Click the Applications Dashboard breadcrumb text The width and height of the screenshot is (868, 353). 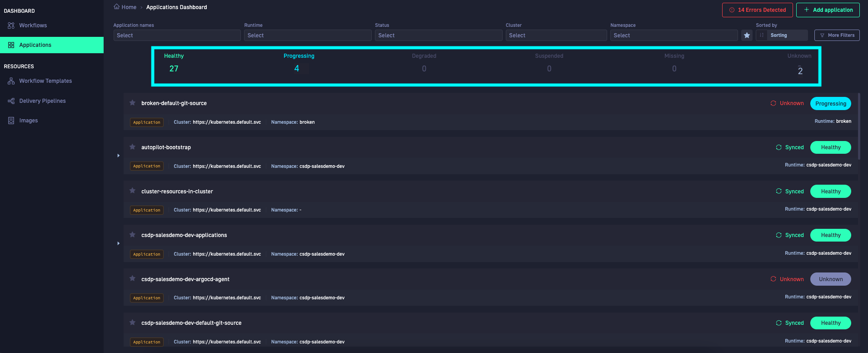click(176, 7)
